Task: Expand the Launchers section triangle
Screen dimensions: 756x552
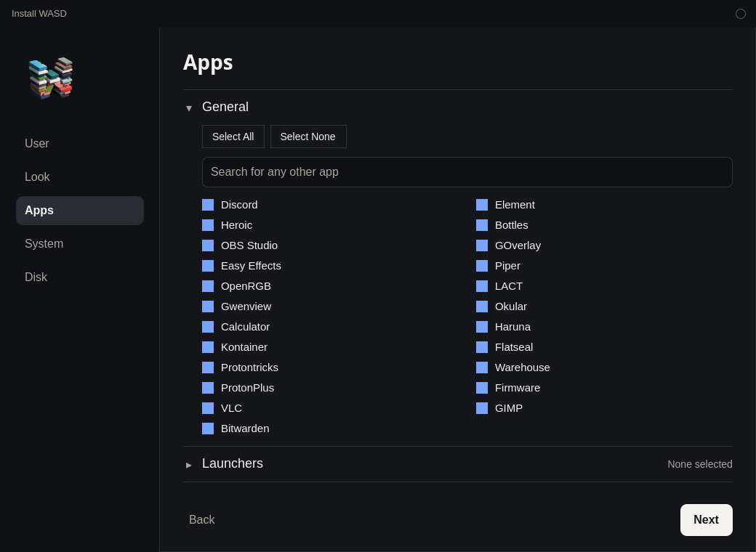Action: 189,465
